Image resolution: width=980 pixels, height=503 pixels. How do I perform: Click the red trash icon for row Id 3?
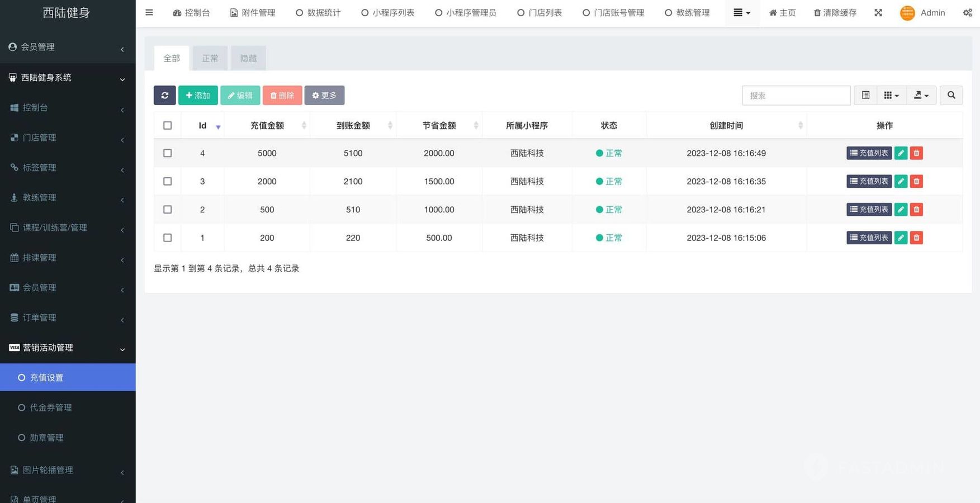point(916,182)
